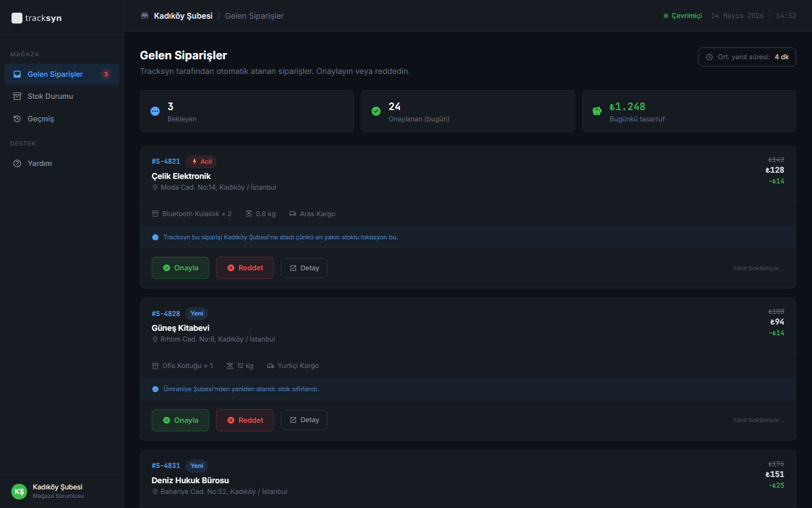Click the package icon beside Ofis Koltuğu

(155, 366)
